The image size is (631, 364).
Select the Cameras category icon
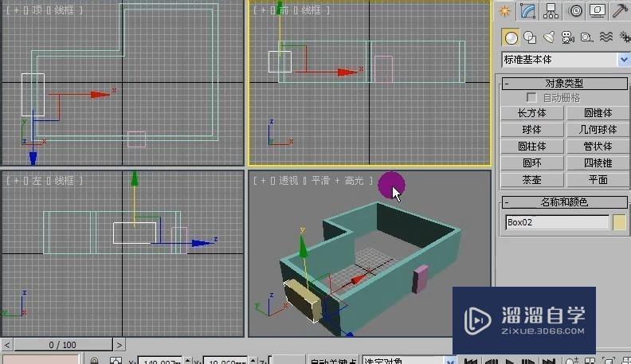pyautogui.click(x=568, y=37)
